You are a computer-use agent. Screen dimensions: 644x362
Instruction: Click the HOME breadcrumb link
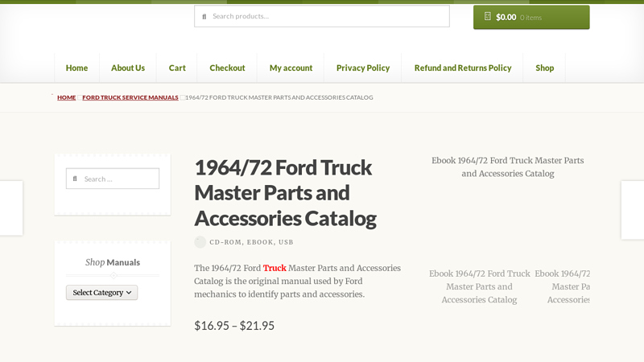tap(67, 97)
